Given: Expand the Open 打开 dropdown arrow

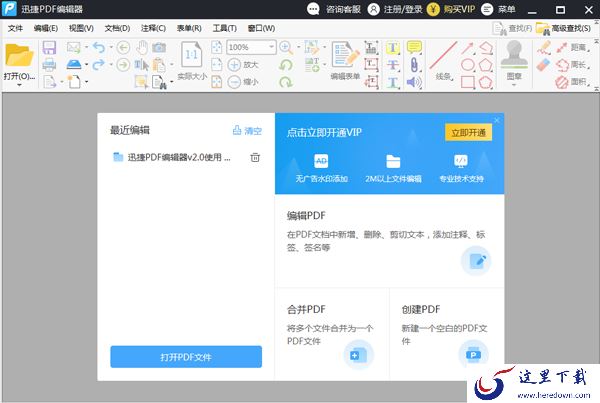Looking at the screenshot, I should point(19,85).
